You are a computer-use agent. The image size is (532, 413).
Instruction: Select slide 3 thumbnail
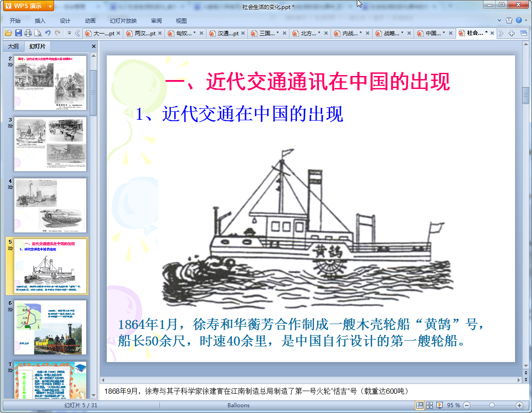(50, 144)
